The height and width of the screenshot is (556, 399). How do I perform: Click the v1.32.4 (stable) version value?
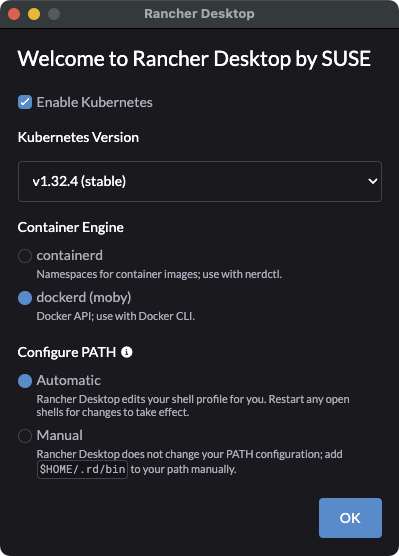[x=79, y=182]
